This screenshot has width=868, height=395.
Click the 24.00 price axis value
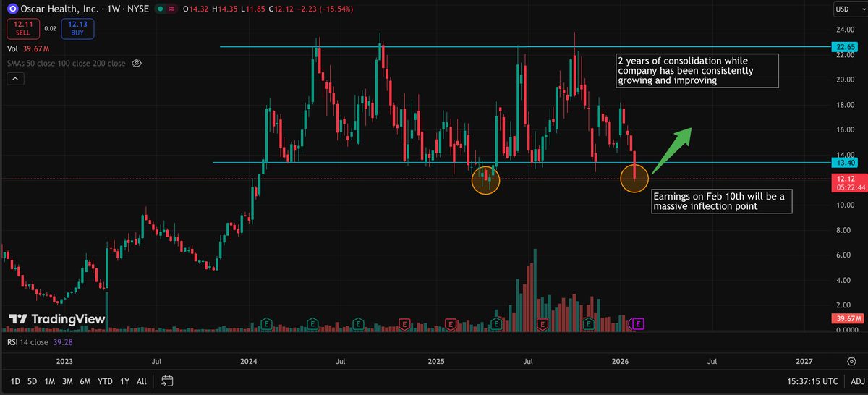(x=846, y=30)
